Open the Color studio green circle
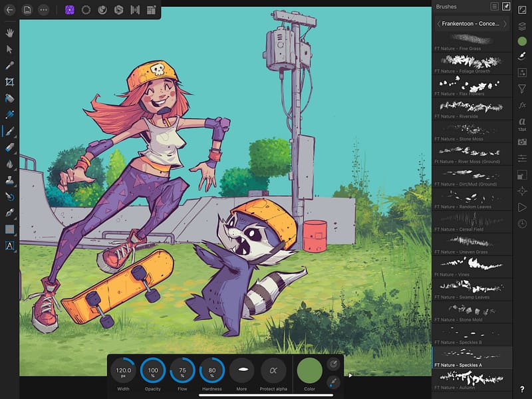 [522, 41]
